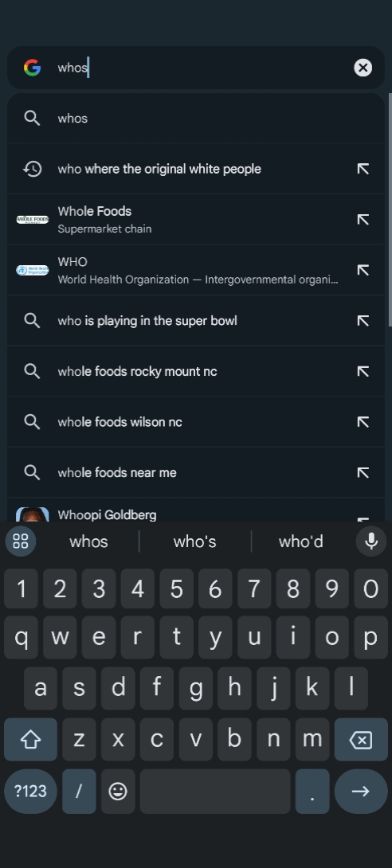392x868 pixels.
Task: Tap the emoji smiley key
Action: [118, 791]
